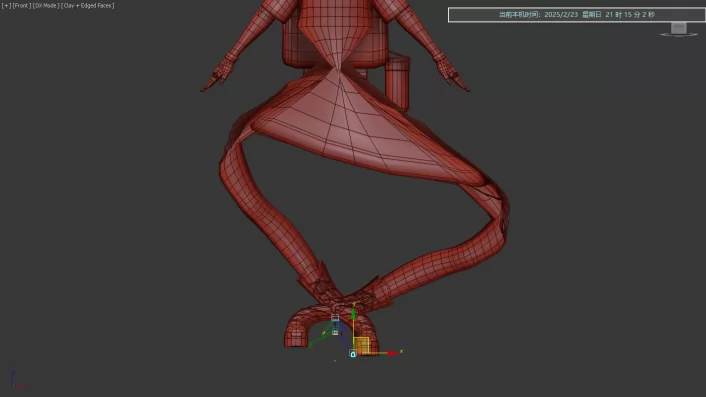This screenshot has height=397, width=706.
Task: Select the red X axis gizmo arrow
Action: [x=393, y=353]
